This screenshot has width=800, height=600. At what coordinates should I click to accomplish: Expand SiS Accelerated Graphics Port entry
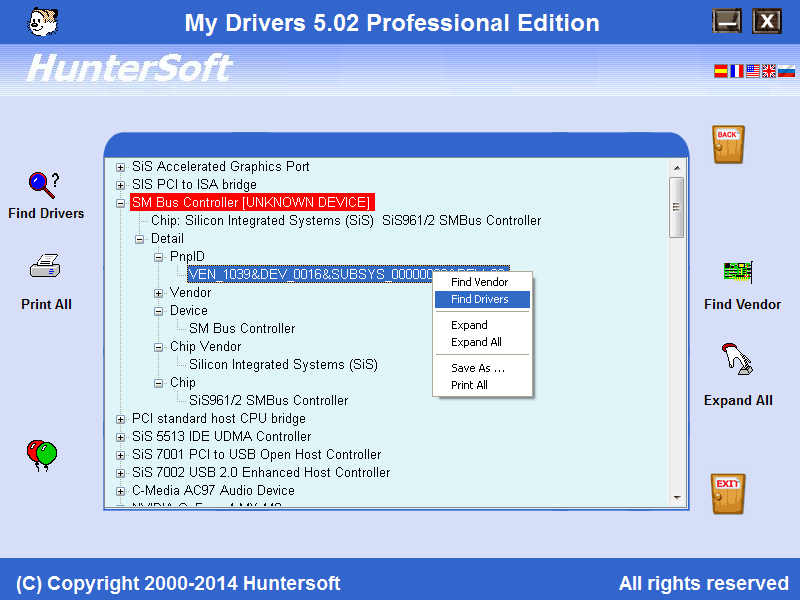click(121, 167)
